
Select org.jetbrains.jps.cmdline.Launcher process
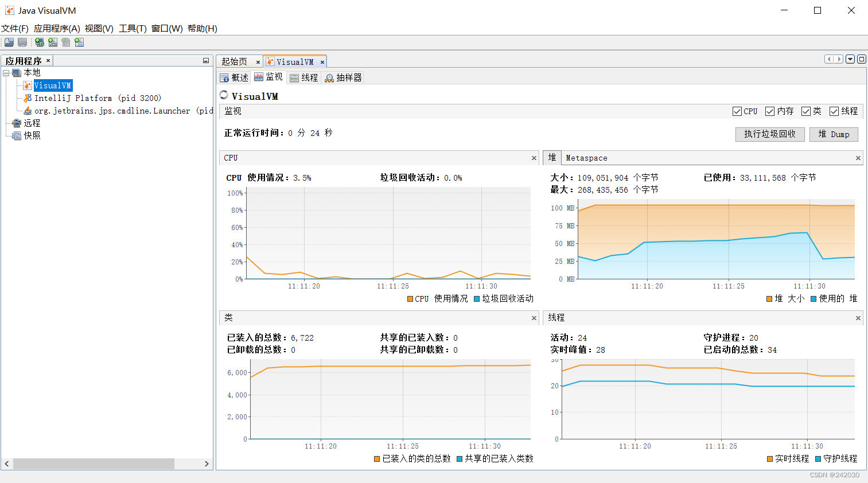pyautogui.click(x=123, y=111)
